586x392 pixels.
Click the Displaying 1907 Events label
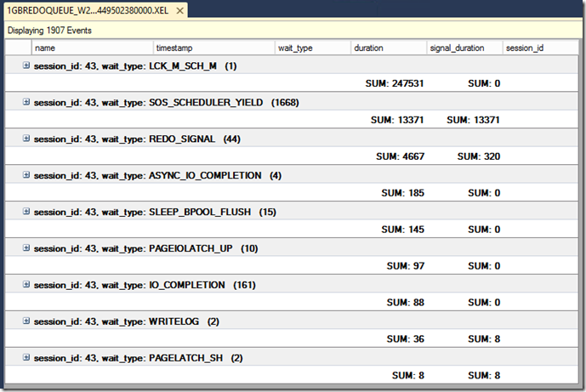pyautogui.click(x=49, y=31)
